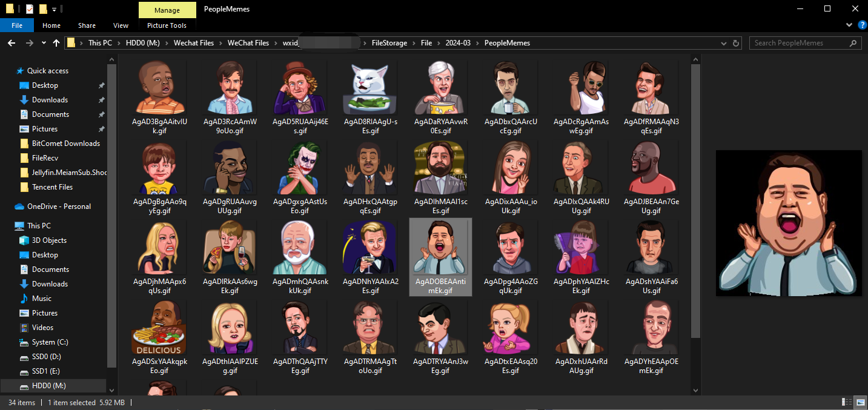Select file AgADaRYAAvwR0Es.gif
The width and height of the screenshot is (868, 410).
440,97
